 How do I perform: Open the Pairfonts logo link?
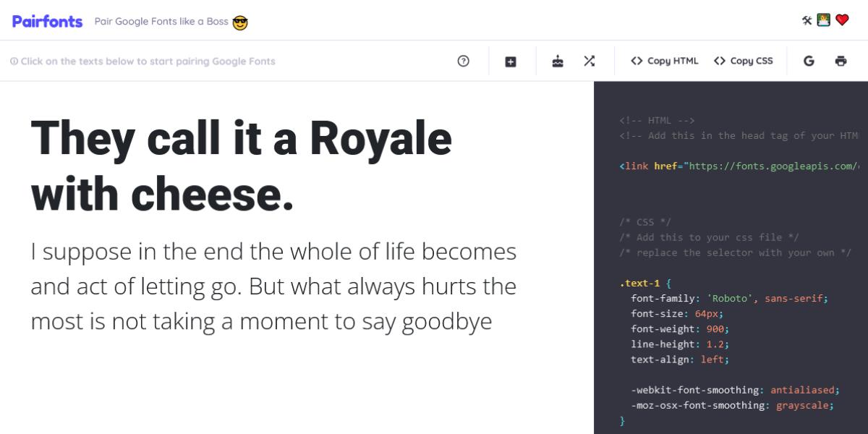(46, 21)
